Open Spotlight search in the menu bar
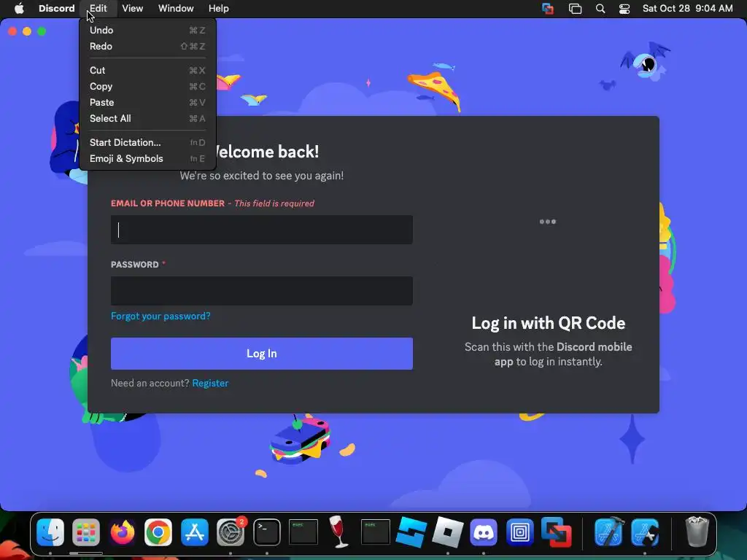This screenshot has width=747, height=560. point(600,9)
